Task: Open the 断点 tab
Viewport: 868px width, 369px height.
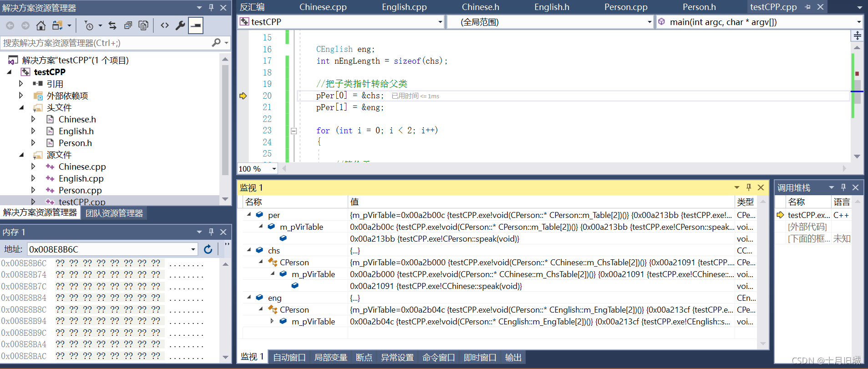Action: [x=364, y=357]
